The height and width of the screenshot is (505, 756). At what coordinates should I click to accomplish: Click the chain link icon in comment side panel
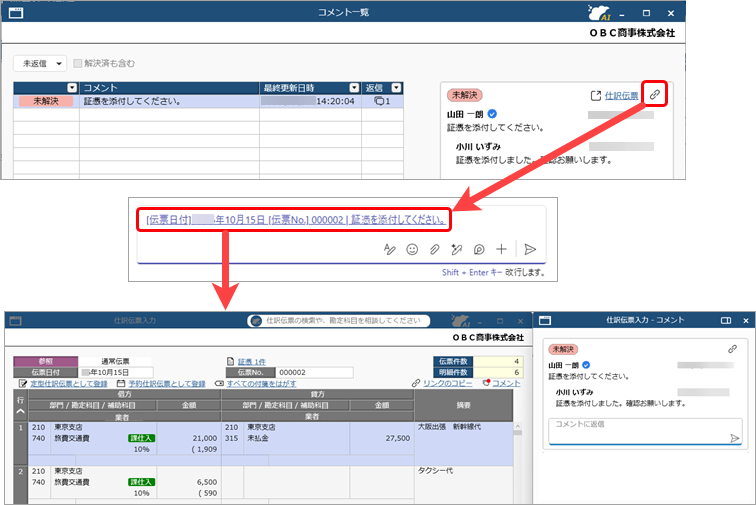point(732,349)
